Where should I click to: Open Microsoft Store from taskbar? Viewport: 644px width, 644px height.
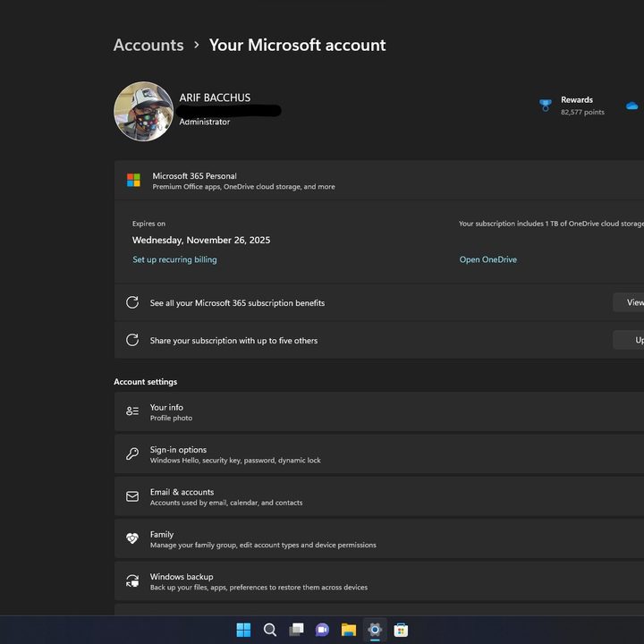401,630
